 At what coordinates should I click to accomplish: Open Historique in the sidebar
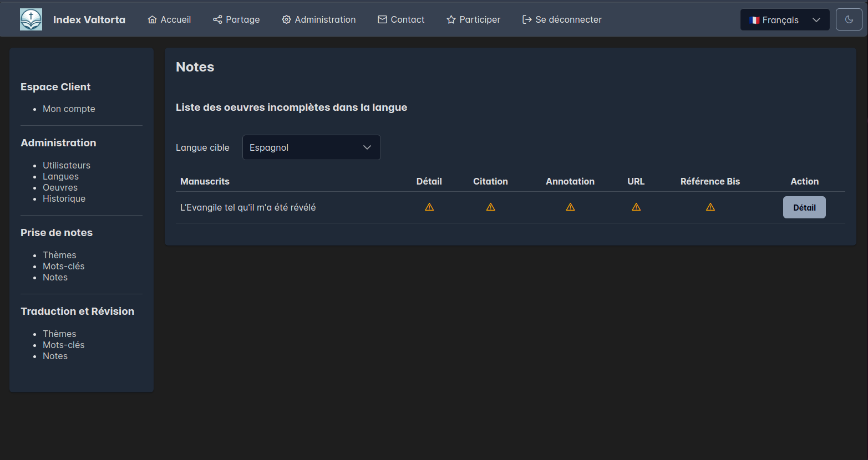(x=64, y=198)
